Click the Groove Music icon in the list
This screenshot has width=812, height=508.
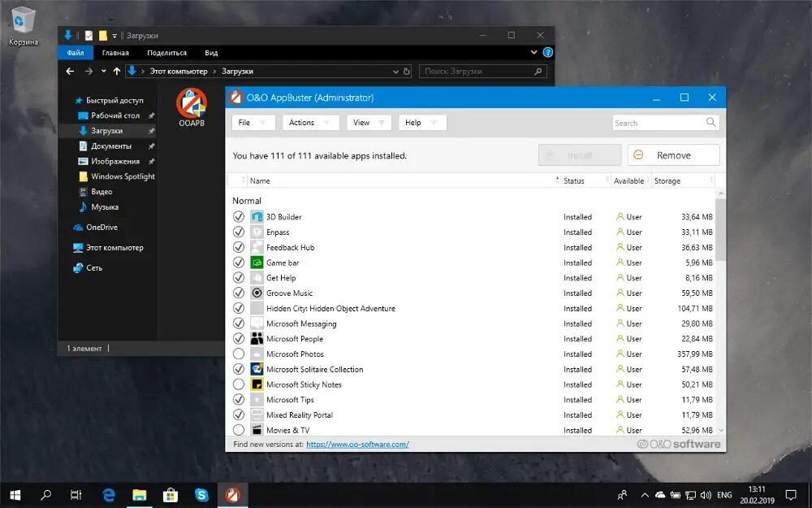[x=259, y=293]
